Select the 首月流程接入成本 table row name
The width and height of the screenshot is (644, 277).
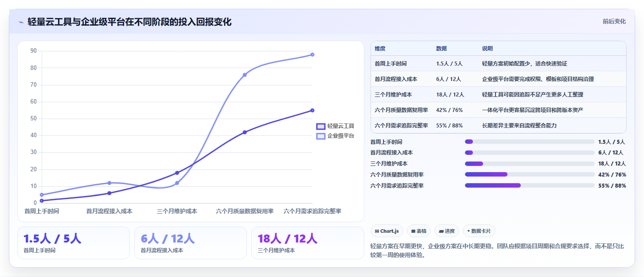pyautogui.click(x=396, y=79)
